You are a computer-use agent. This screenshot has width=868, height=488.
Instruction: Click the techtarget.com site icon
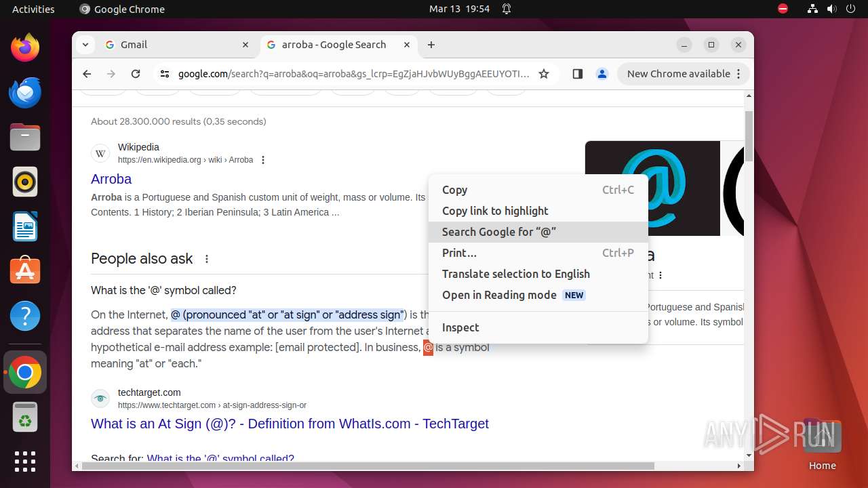click(100, 399)
